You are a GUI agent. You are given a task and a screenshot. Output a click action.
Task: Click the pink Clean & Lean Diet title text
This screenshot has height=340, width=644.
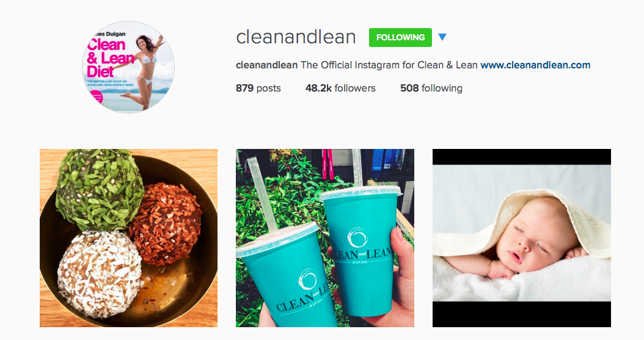110,58
